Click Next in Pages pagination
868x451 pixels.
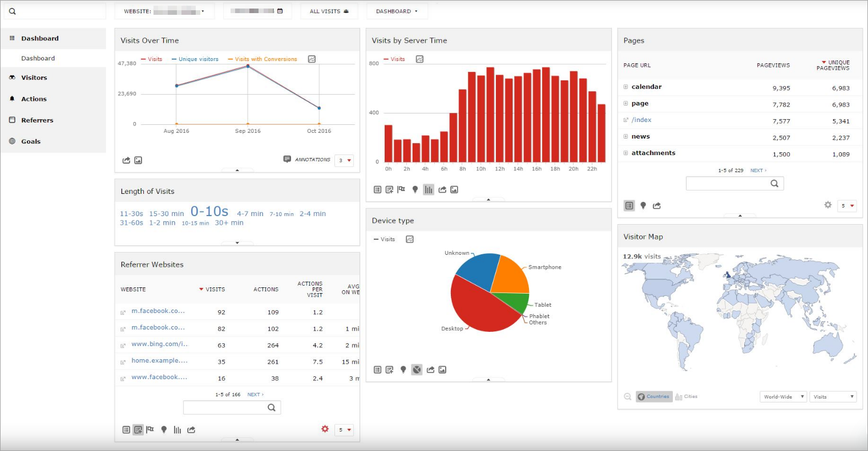[x=758, y=170]
